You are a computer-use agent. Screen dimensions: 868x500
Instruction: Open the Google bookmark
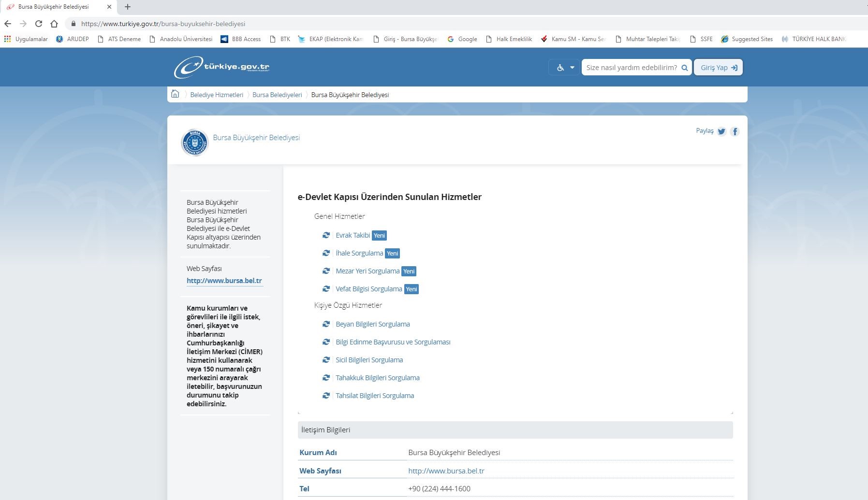click(x=462, y=39)
